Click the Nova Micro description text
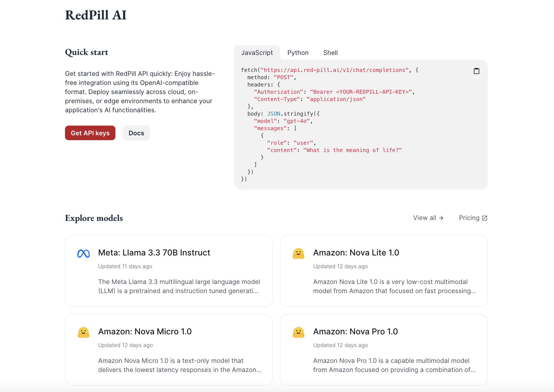Image resolution: width=554 pixels, height=392 pixels. coord(180,365)
